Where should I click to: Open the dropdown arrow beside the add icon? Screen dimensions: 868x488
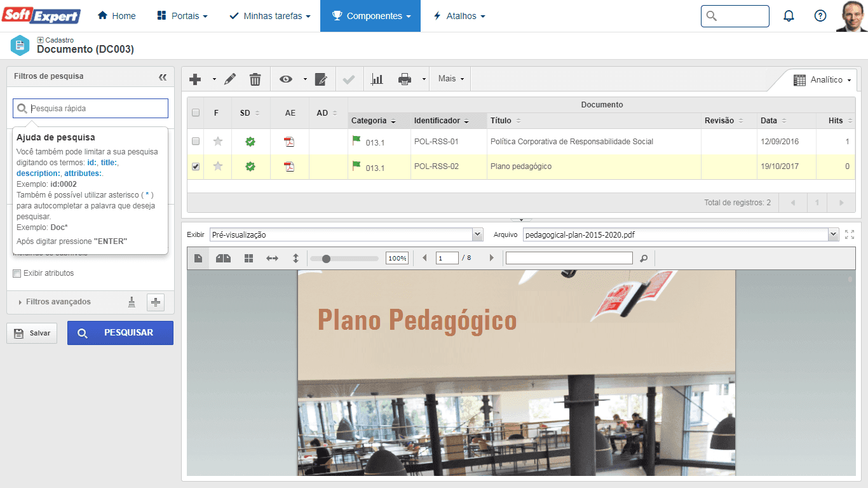coord(214,79)
